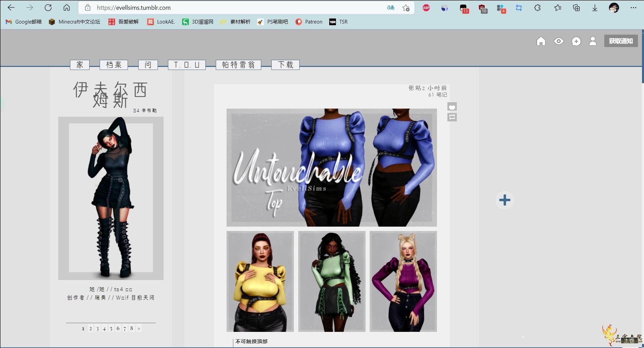Open the Minecraft中文论坛 bookmark

click(74, 22)
